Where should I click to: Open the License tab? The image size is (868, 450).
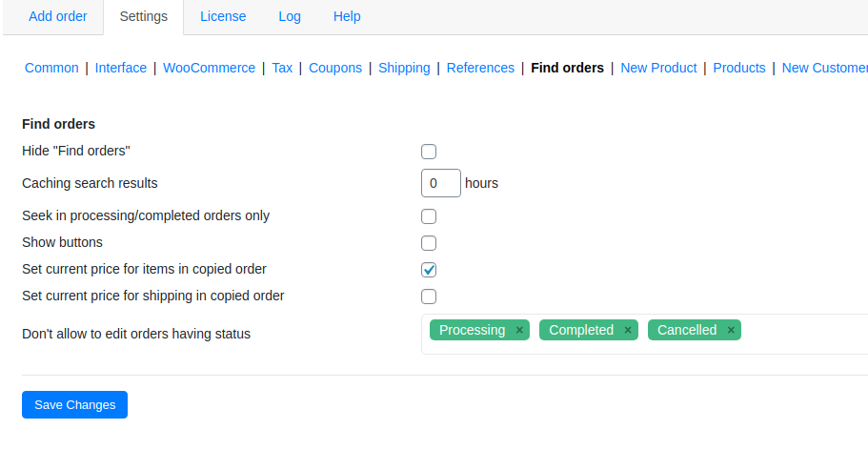[x=223, y=16]
